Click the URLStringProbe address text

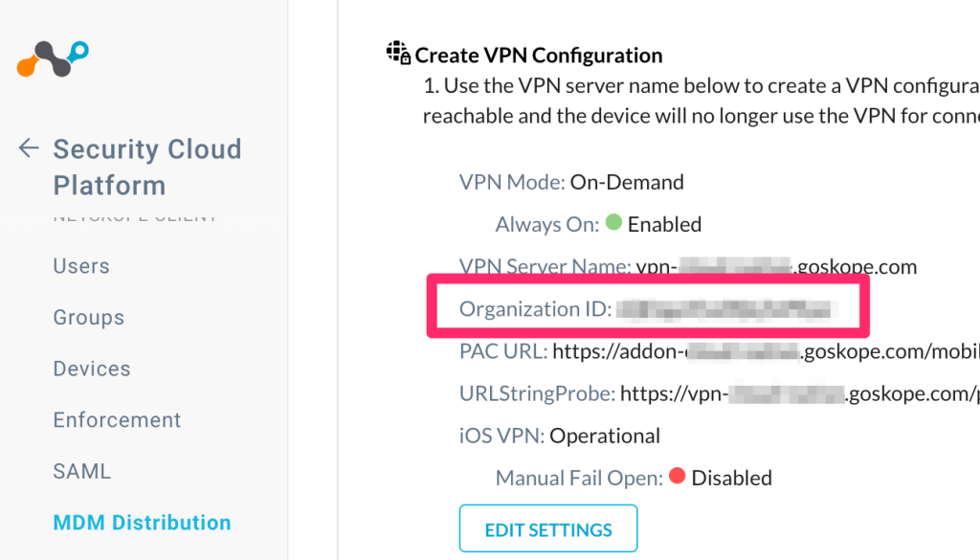tap(799, 393)
